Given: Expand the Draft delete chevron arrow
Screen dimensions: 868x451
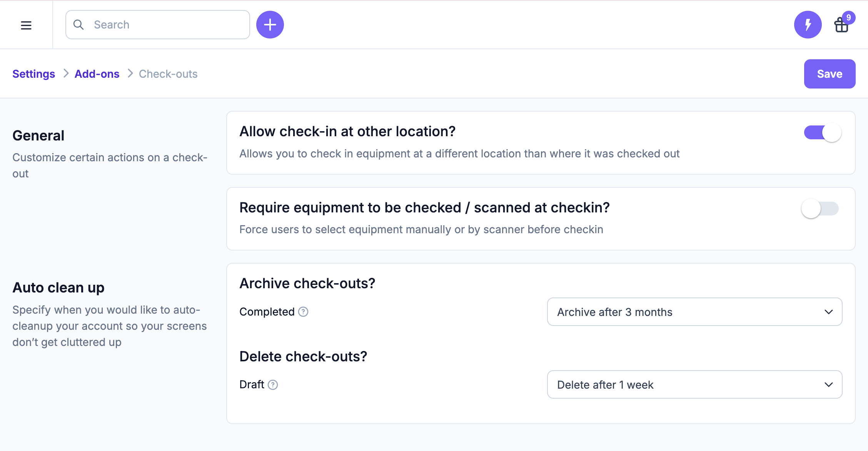Looking at the screenshot, I should pos(829,384).
